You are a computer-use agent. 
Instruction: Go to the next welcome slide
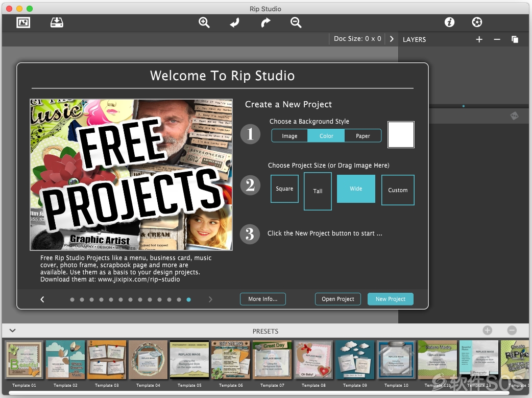(210, 299)
